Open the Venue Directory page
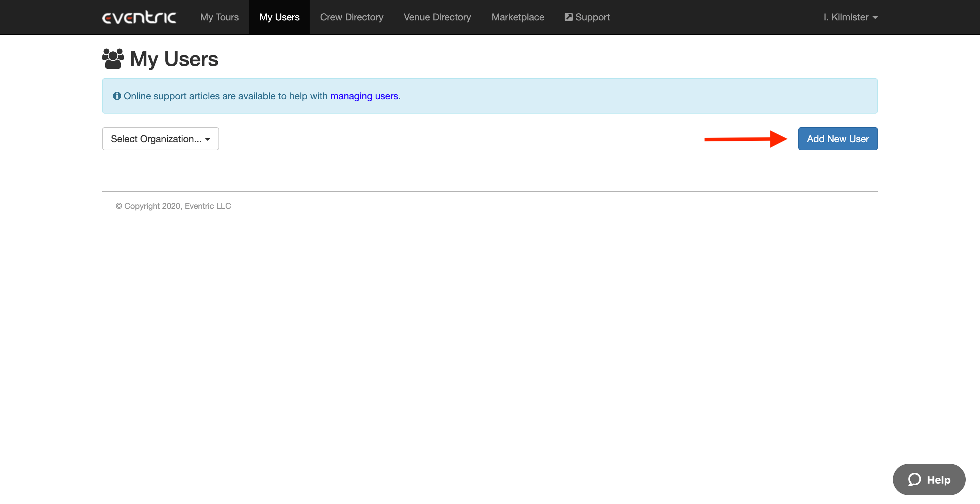980x504 pixels. 437,17
